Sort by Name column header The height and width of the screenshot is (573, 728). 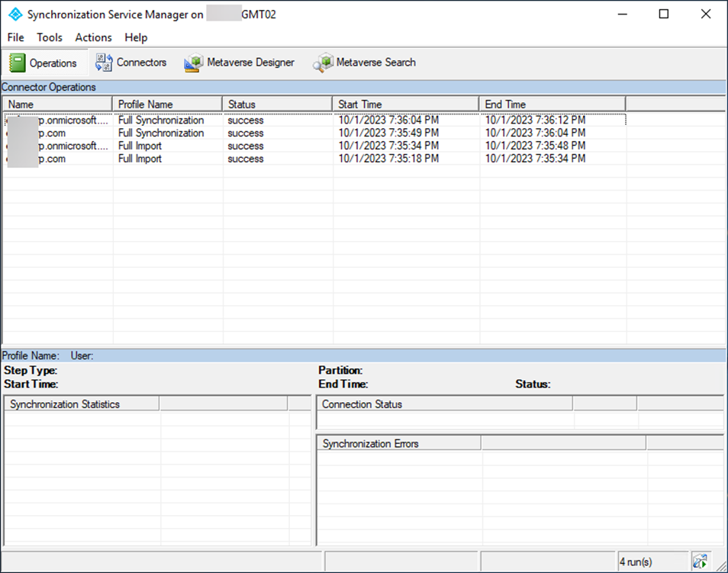(x=57, y=104)
